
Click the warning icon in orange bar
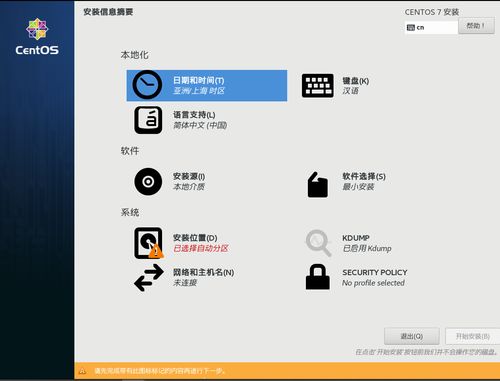pos(82,371)
